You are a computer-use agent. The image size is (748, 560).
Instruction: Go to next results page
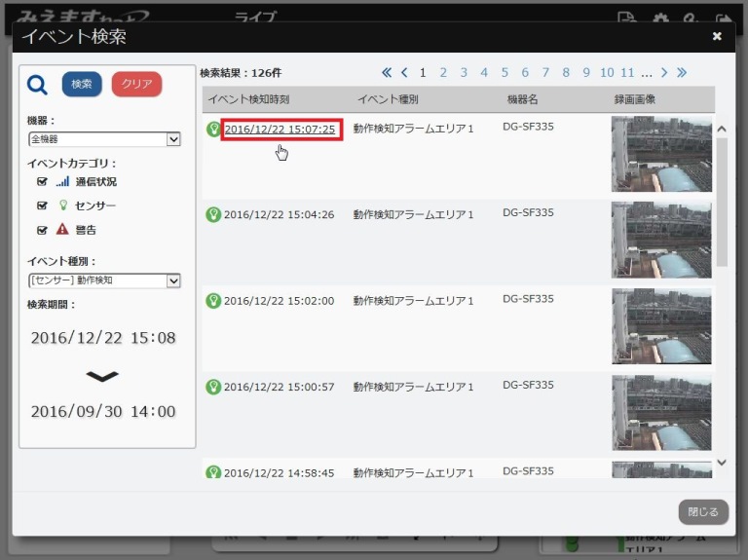(664, 72)
